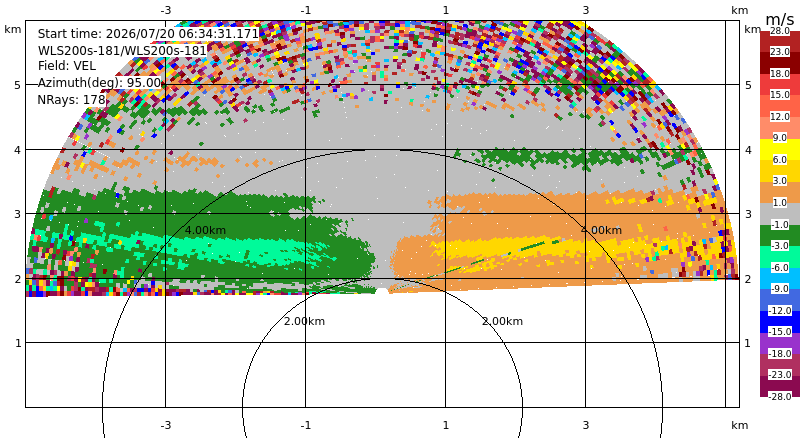This screenshot has width=800, height=438.
Task: Click the orange 1.0 color bar segment
Action: [780, 192]
